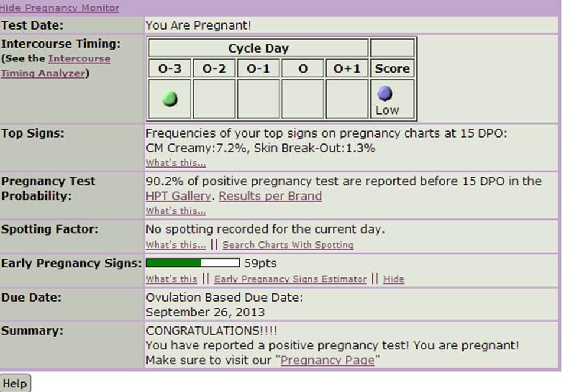Search Charts With Spotting

click(x=288, y=245)
